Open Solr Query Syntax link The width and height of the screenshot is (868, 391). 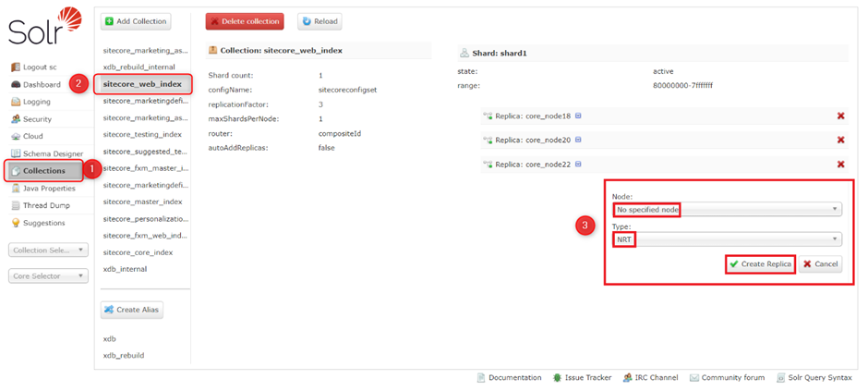(x=814, y=378)
